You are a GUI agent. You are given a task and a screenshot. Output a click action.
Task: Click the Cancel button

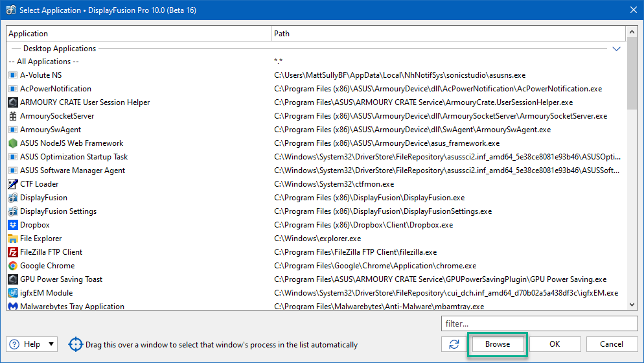(612, 344)
